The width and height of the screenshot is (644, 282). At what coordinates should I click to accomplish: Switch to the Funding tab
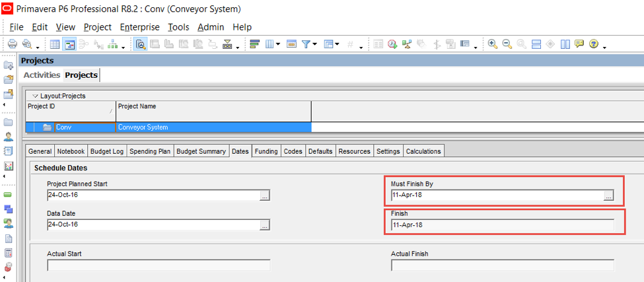click(x=266, y=151)
